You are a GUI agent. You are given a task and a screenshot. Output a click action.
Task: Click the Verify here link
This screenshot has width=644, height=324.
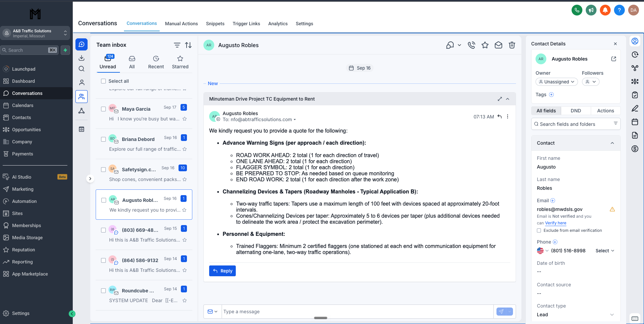coord(556,223)
